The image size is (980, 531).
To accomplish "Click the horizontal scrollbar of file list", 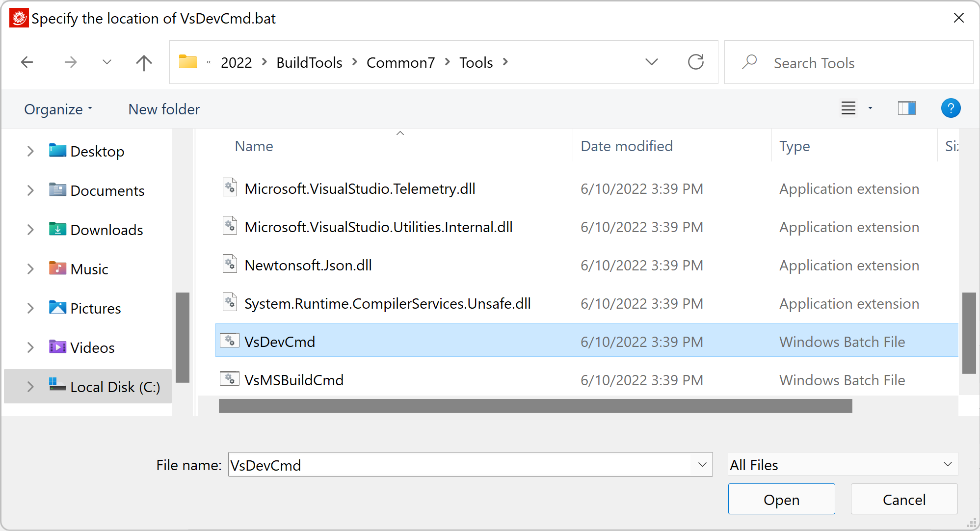I will click(x=535, y=406).
